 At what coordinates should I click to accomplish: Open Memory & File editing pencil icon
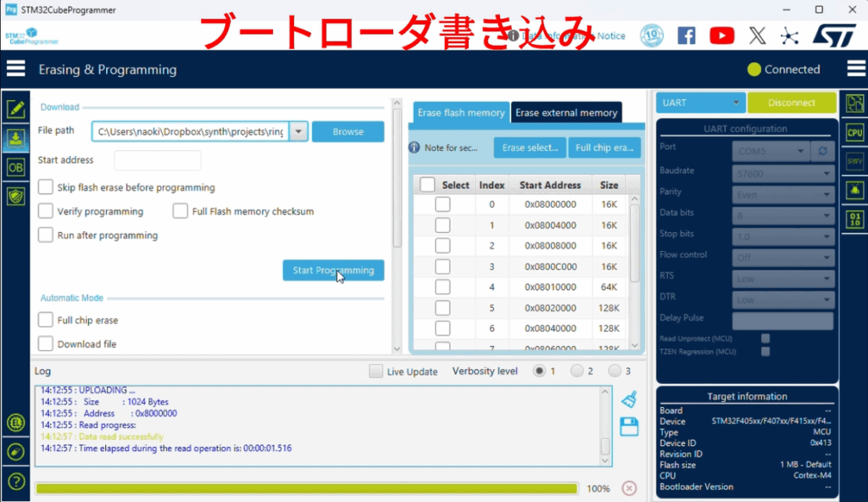coord(15,109)
